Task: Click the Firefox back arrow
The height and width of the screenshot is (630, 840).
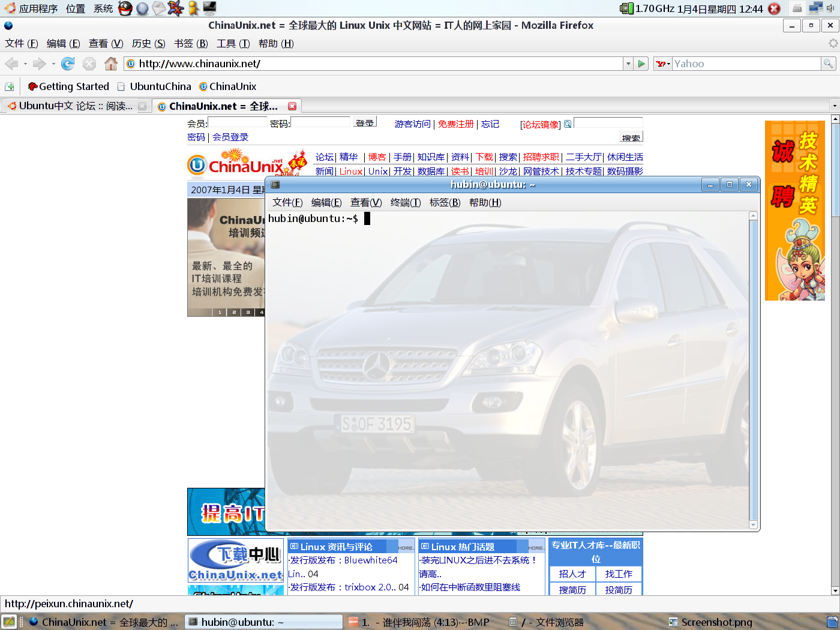Action: [11, 64]
